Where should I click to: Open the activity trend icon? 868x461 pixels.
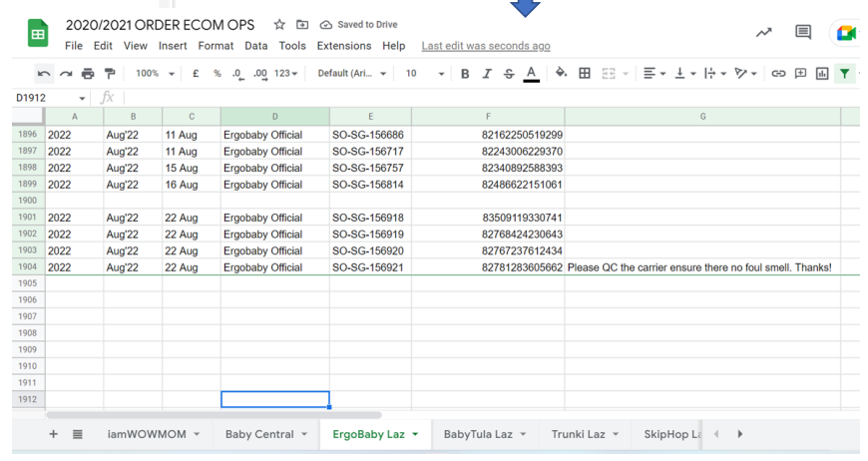tap(764, 33)
